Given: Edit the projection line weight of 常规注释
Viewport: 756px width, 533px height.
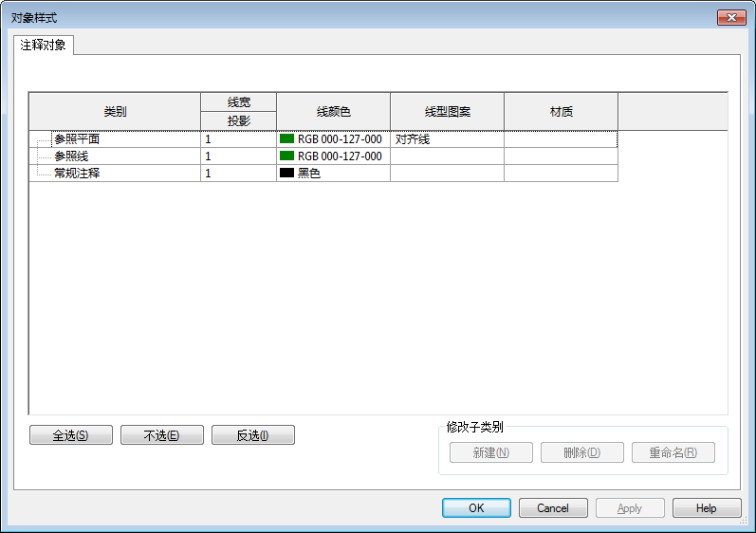Looking at the screenshot, I should click(x=239, y=173).
